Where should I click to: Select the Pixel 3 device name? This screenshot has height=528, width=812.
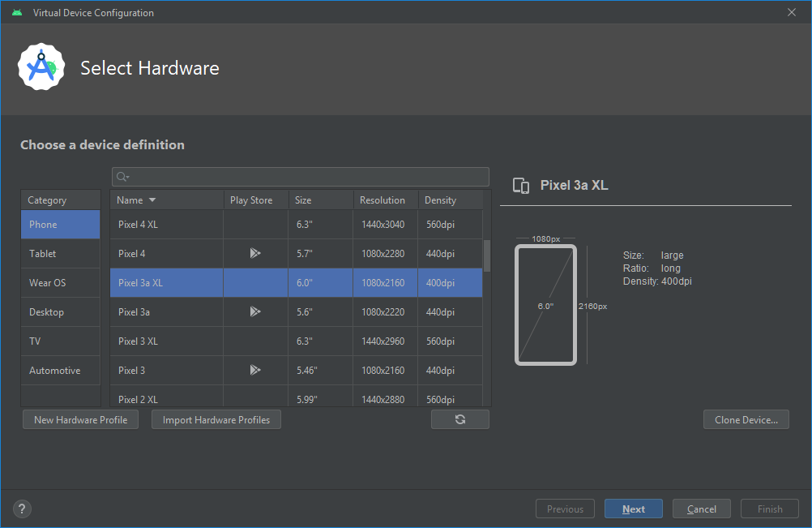(131, 371)
